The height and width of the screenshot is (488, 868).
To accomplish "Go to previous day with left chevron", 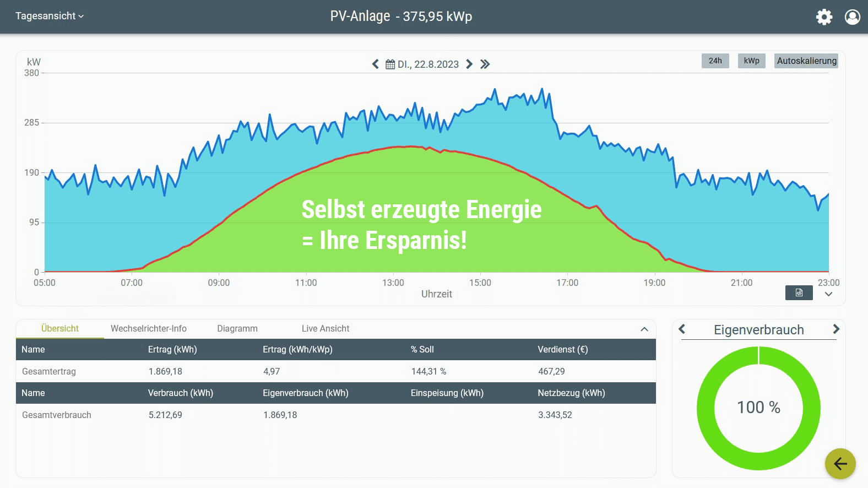I will coord(376,64).
